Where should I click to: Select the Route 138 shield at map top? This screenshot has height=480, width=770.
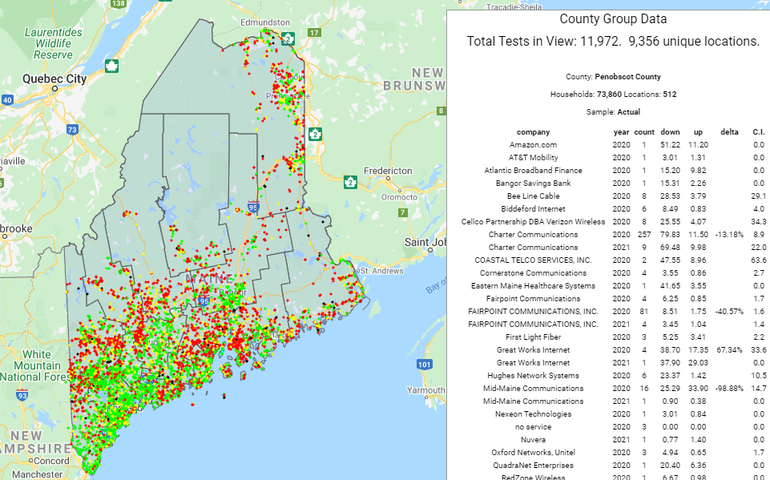pos(119,4)
